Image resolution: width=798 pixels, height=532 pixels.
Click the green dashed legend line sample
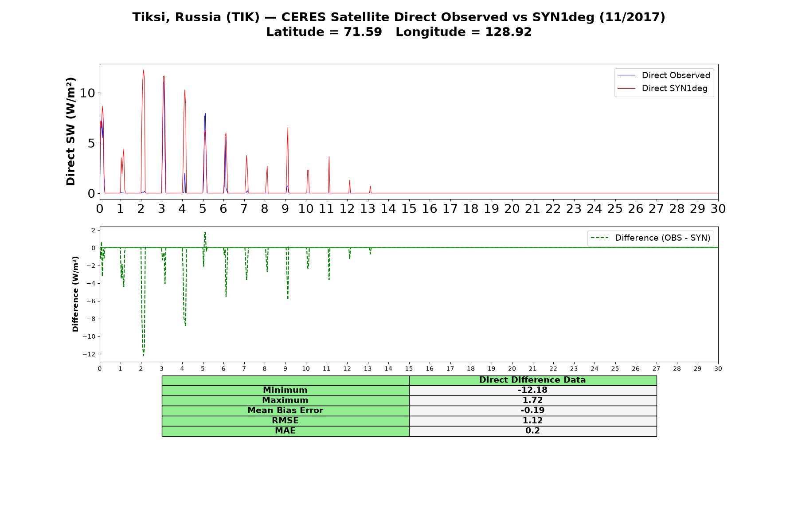(599, 238)
